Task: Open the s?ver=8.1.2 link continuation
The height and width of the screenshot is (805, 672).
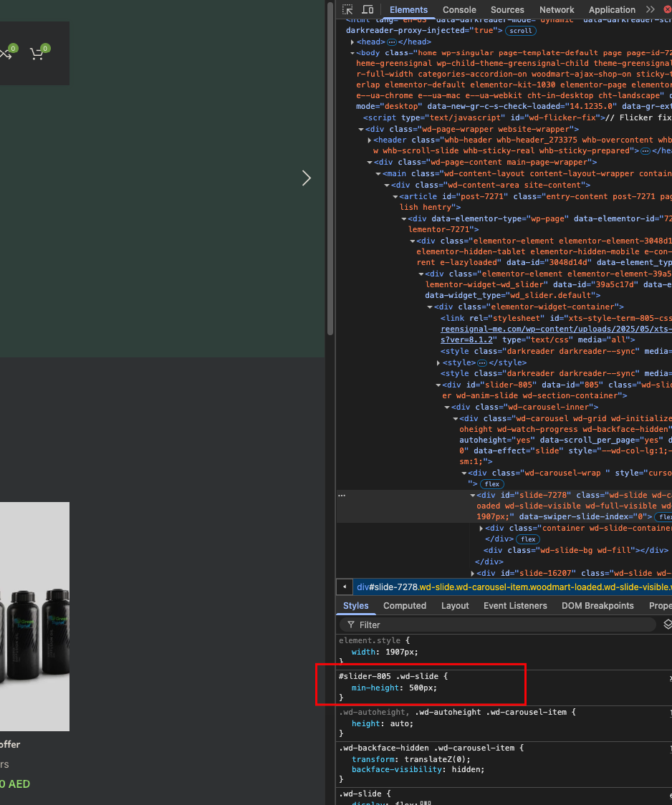Action: (x=466, y=340)
